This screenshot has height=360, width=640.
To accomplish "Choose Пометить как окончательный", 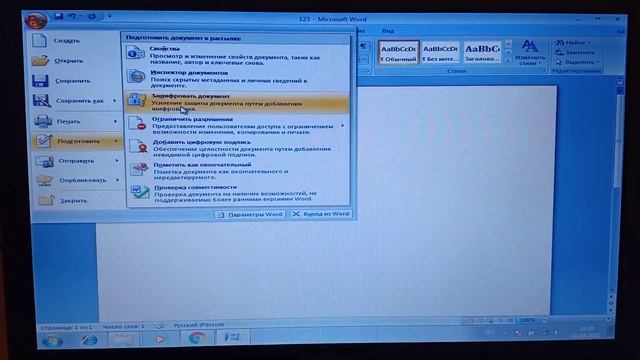I will coord(238,171).
